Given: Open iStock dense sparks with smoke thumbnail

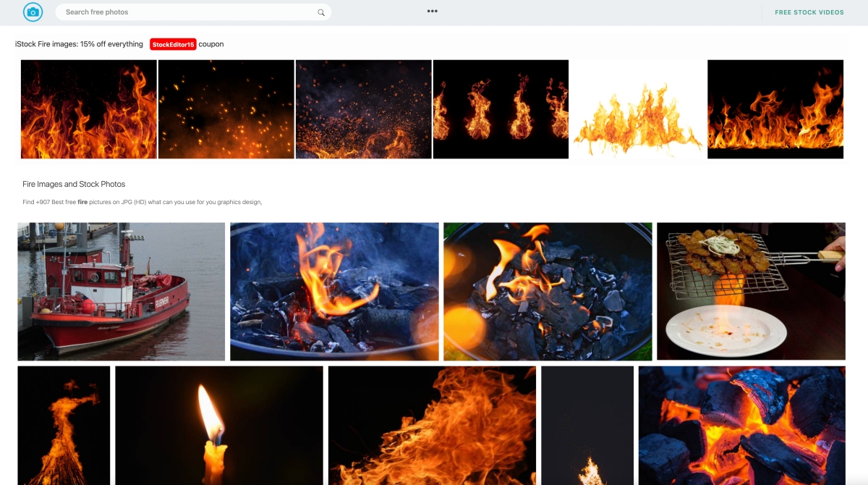Looking at the screenshot, I should tap(363, 109).
